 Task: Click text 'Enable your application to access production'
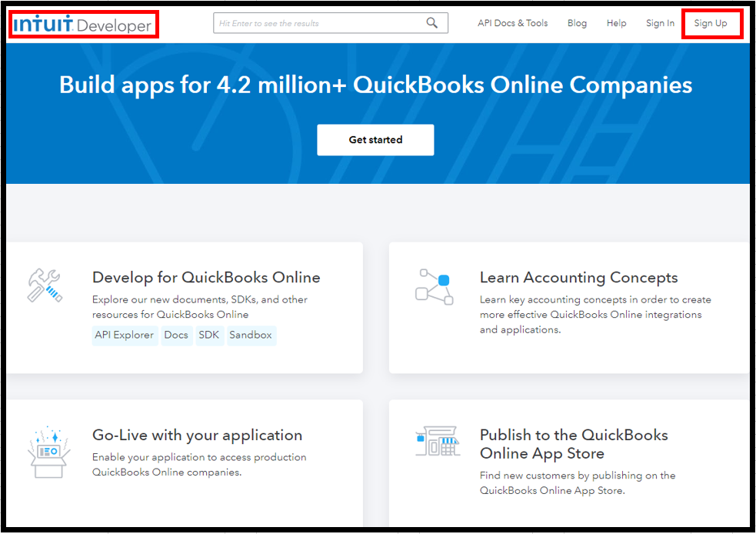(x=199, y=457)
